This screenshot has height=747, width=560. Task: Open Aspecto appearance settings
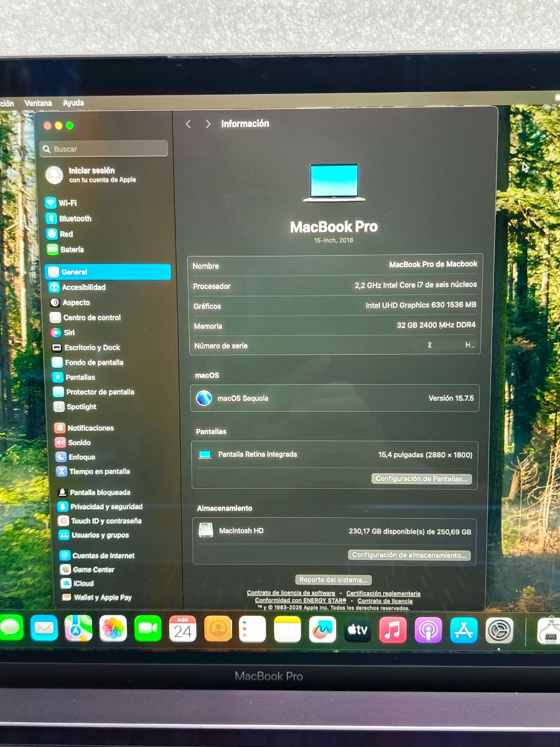pyautogui.click(x=70, y=303)
